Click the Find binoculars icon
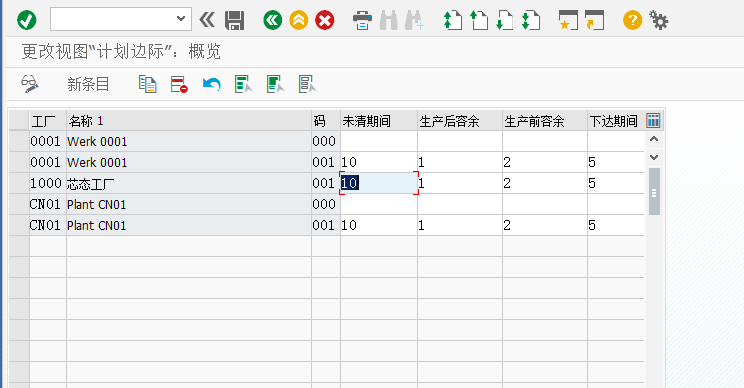Image resolution: width=744 pixels, height=388 pixels. 389,20
